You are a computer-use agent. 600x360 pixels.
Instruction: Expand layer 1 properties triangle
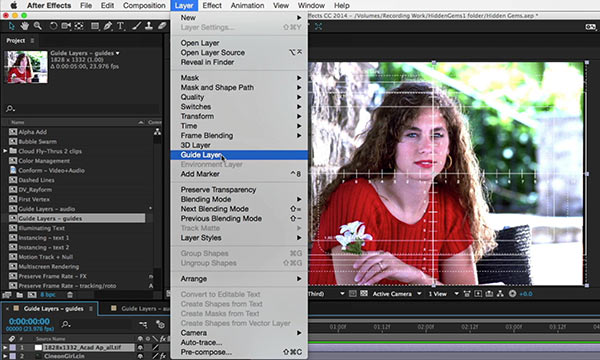[x=5, y=347]
